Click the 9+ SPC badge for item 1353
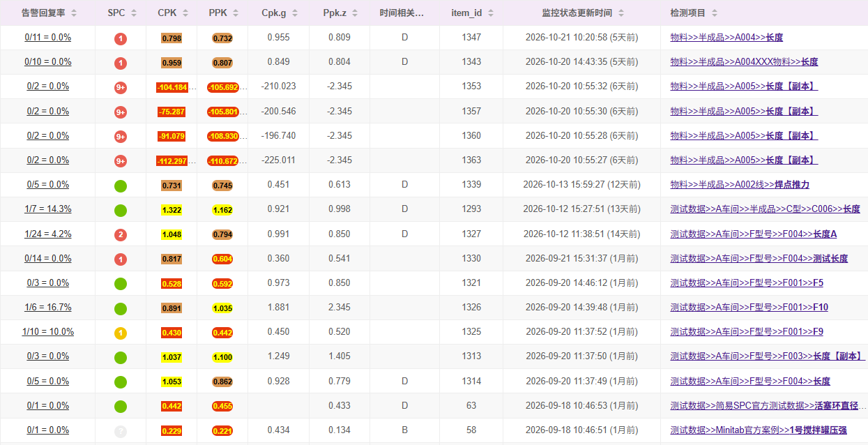This screenshot has height=445, width=868. tap(121, 87)
